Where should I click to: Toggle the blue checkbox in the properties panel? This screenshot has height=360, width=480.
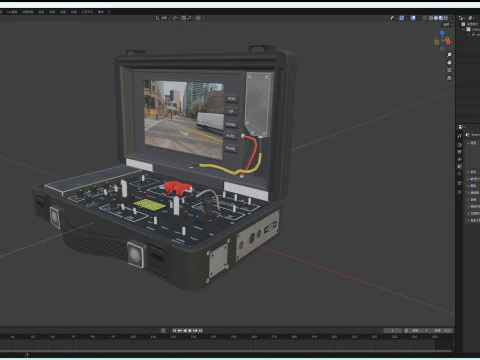471,179
